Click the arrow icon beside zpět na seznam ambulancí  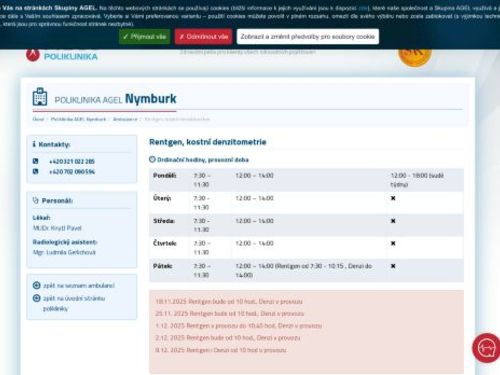tap(37, 285)
